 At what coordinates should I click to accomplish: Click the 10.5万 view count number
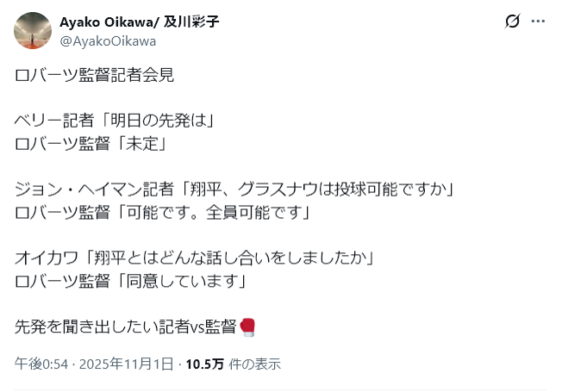pos(205,364)
